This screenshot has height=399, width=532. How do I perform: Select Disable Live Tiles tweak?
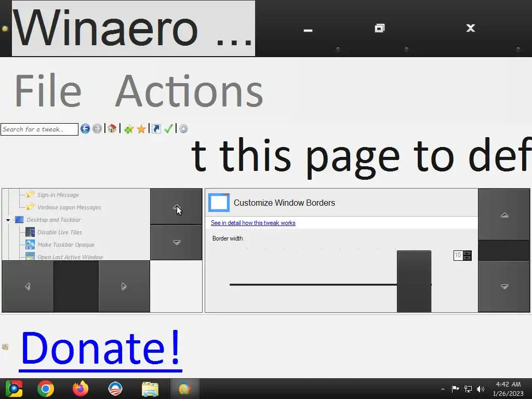click(60, 232)
